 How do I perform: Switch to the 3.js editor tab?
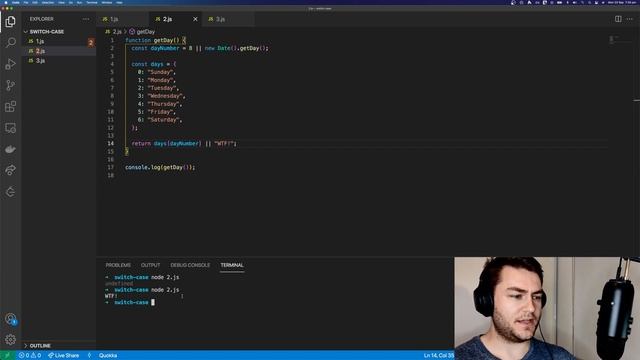(228, 19)
